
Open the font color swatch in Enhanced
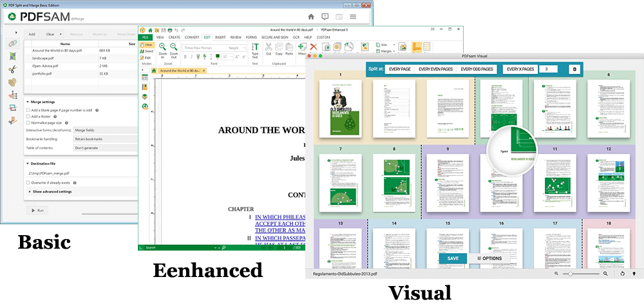(x=218, y=57)
